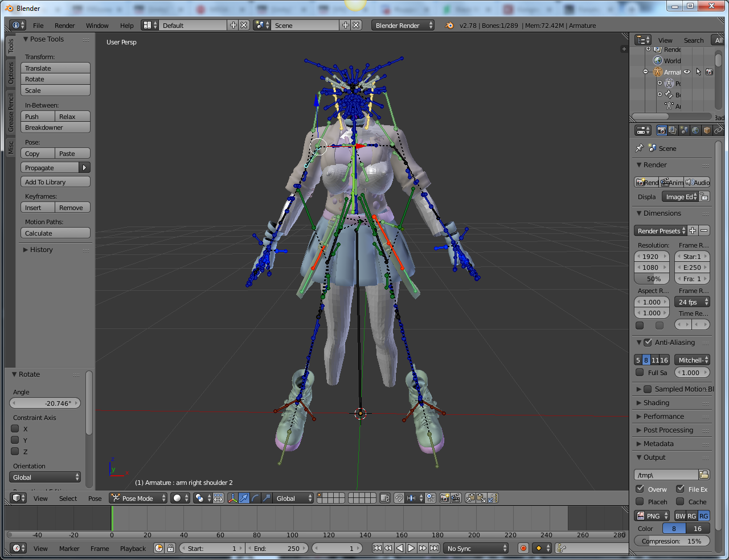Image resolution: width=729 pixels, height=560 pixels.
Task: Open the Render Presets dropdown
Action: pos(661,230)
